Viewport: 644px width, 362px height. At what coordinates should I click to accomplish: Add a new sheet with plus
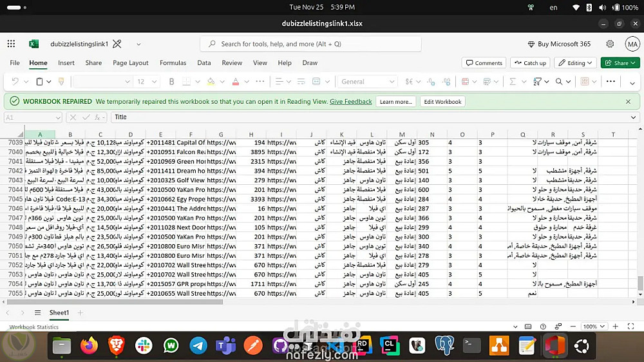point(80,313)
